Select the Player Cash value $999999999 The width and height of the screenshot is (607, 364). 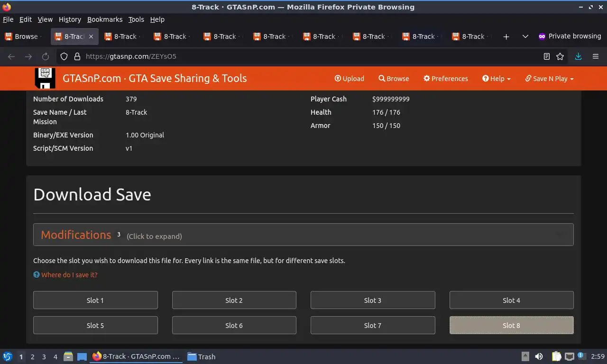tap(391, 99)
